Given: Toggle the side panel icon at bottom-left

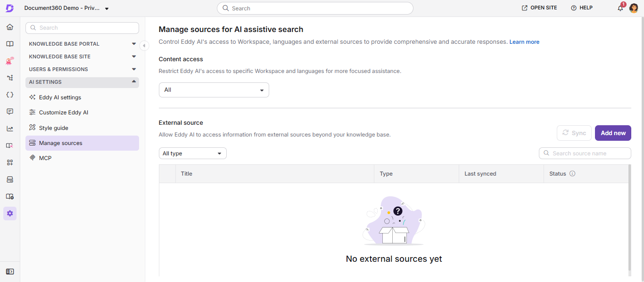Looking at the screenshot, I should pyautogui.click(x=10, y=272).
